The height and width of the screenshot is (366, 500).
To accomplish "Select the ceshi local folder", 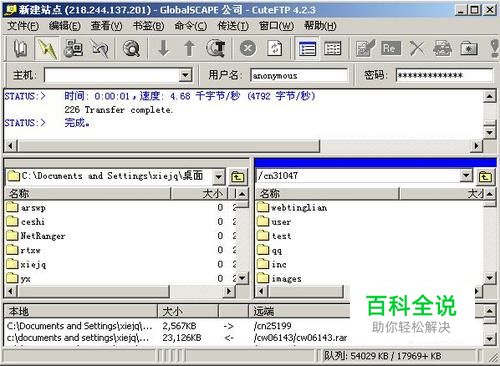I will (25, 222).
